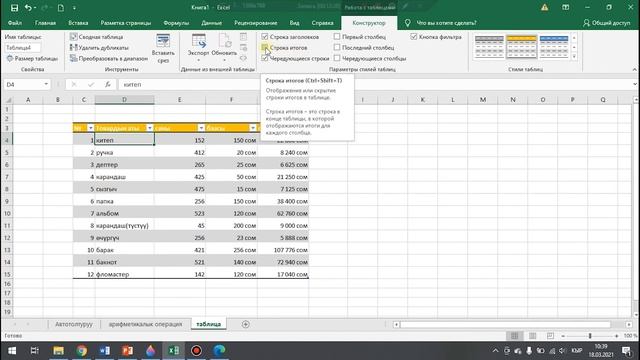Enable the Первый столбец checkbox
Image resolution: width=640 pixels, height=360 pixels.
337,37
